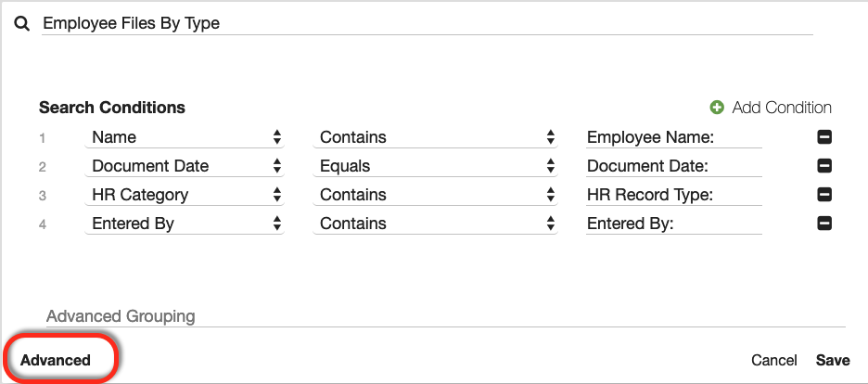This screenshot has height=384, width=868.
Task: Open the Name field dropdown
Action: 185,137
